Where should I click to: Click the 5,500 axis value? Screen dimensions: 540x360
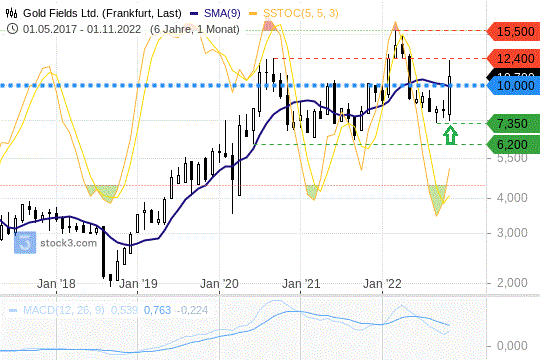tap(512, 158)
